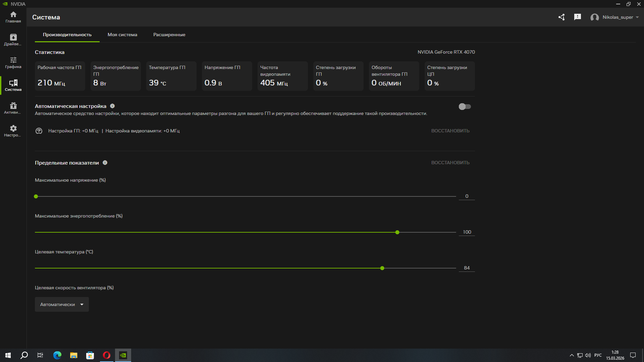Open the Активировать gift icon section
The width and height of the screenshot is (644, 362).
coord(13,108)
